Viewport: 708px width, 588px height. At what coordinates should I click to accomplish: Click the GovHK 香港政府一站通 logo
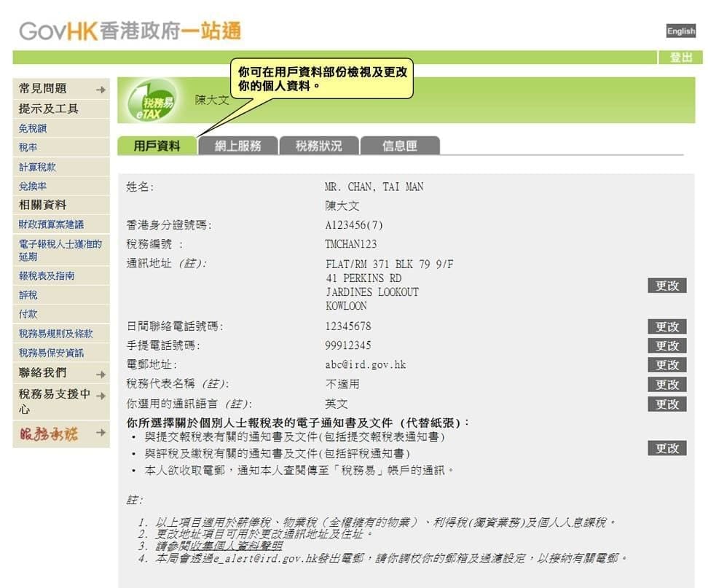coord(130,31)
